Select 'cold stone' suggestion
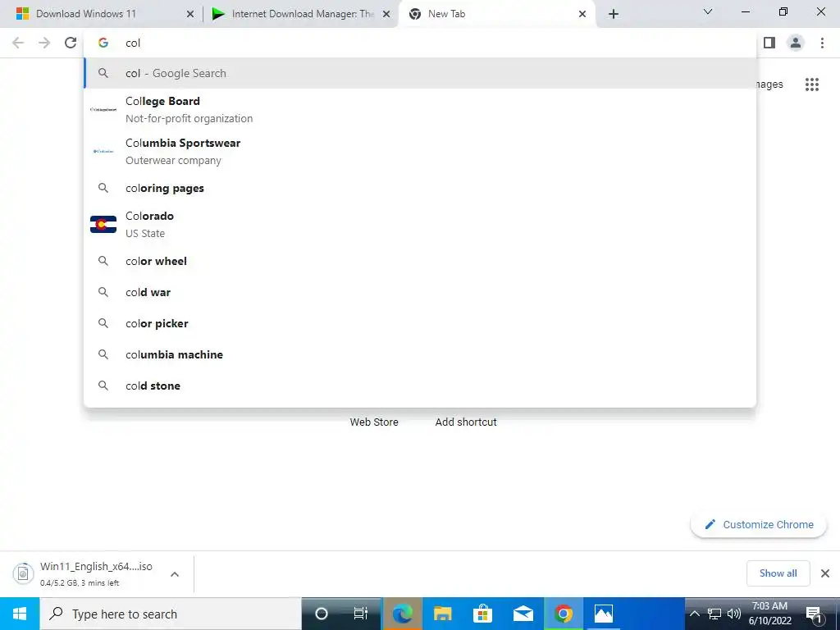Screen dimensions: 840x630 pyautogui.click(x=420, y=386)
